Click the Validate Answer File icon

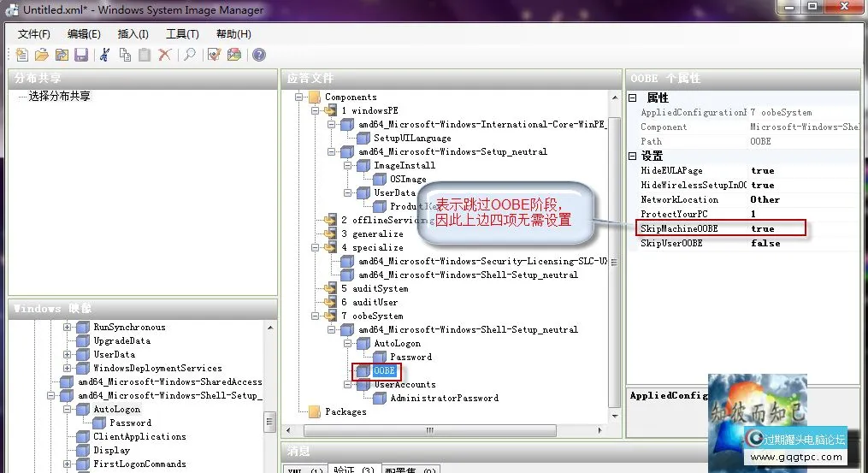[x=215, y=55]
